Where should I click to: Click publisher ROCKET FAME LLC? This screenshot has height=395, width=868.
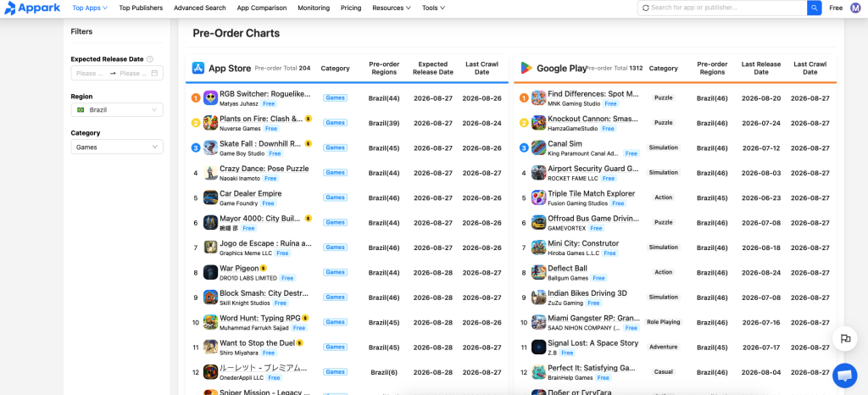[573, 178]
